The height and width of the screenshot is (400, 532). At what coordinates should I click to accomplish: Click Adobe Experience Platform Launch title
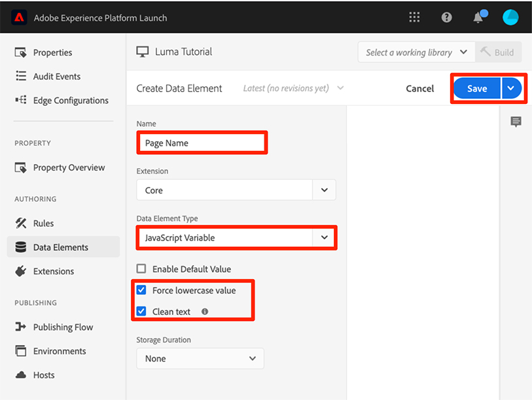(100, 18)
